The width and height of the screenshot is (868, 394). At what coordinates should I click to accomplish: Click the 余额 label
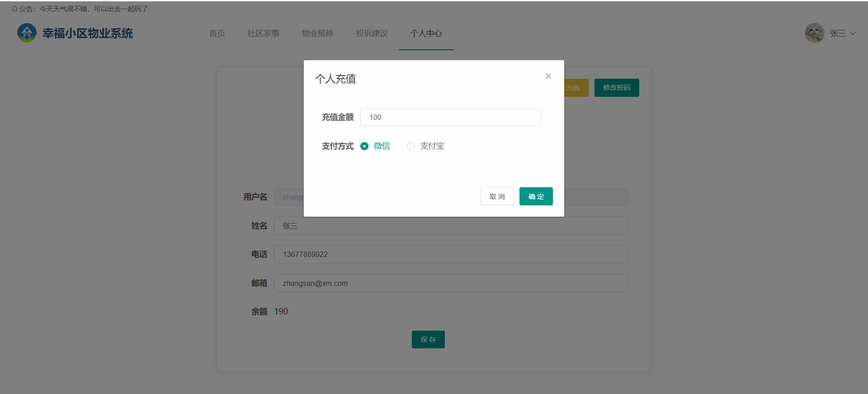pyautogui.click(x=259, y=312)
